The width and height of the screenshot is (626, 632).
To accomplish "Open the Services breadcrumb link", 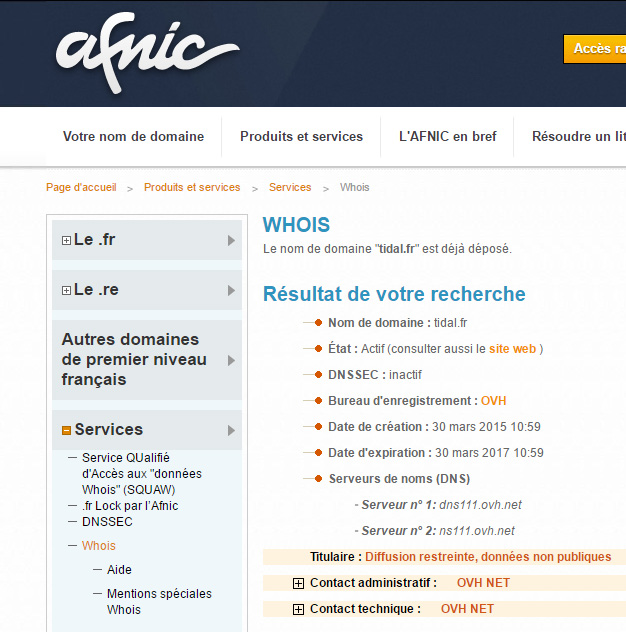I will click(290, 187).
